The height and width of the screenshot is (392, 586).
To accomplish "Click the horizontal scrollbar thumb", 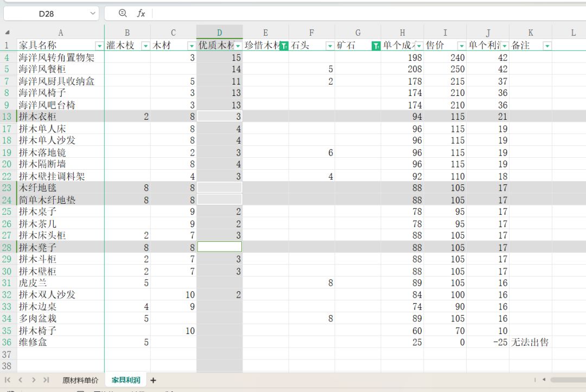I will pos(568,380).
